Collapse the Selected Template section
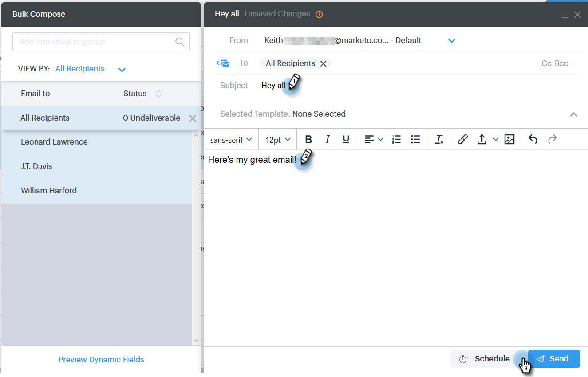The height and width of the screenshot is (377, 588). coord(574,114)
